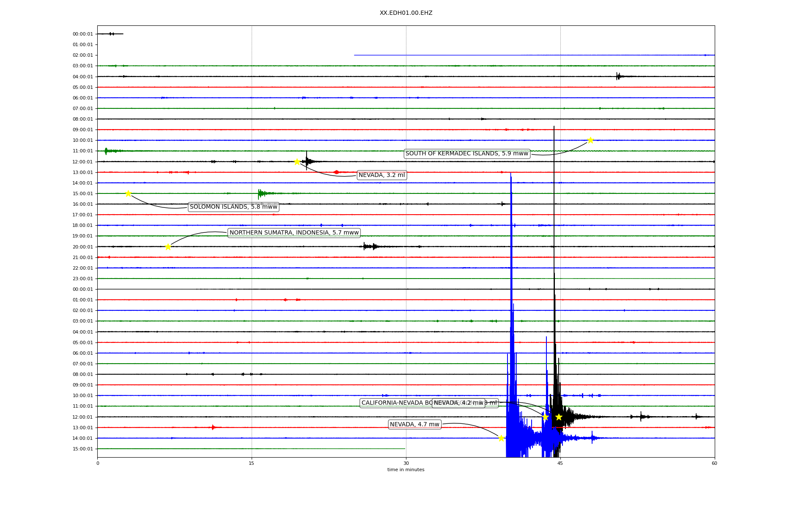Click the 30 minute x-axis tick label
This screenshot has width=812, height=508.
tap(406, 463)
